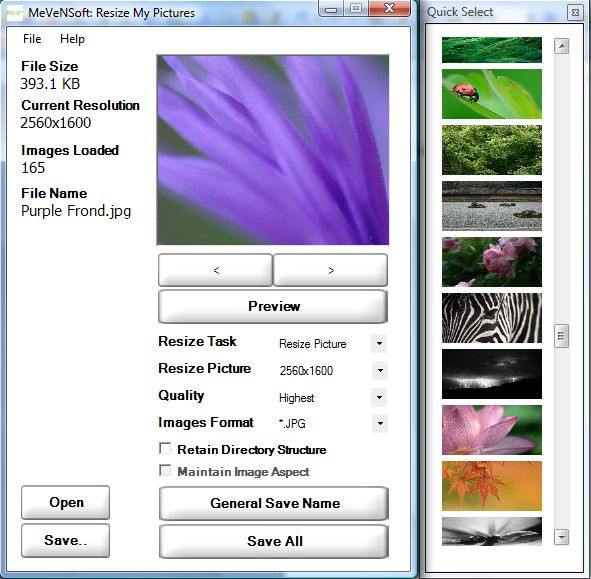Screen dimensions: 591x579
Task: Expand the Quality dropdown arrow
Action: 379,397
